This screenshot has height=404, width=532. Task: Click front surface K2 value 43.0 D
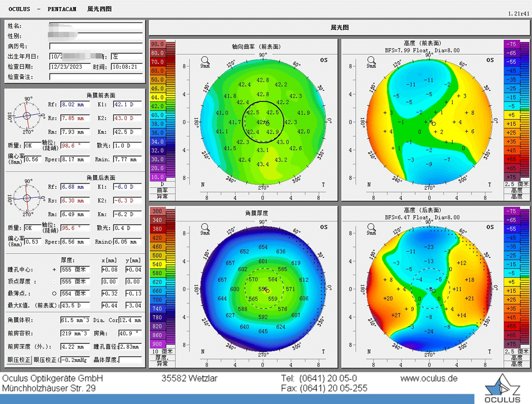pos(127,118)
